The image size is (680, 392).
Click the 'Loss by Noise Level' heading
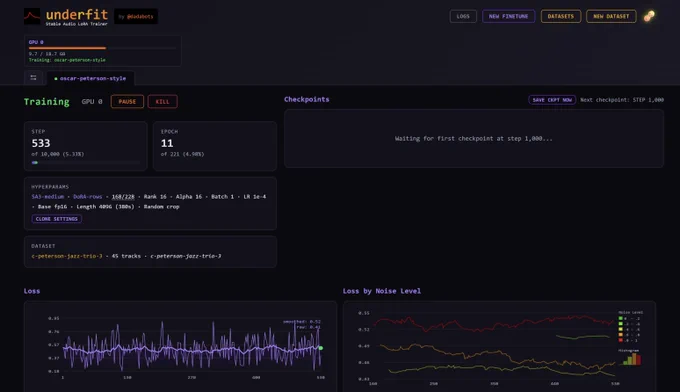tap(382, 291)
